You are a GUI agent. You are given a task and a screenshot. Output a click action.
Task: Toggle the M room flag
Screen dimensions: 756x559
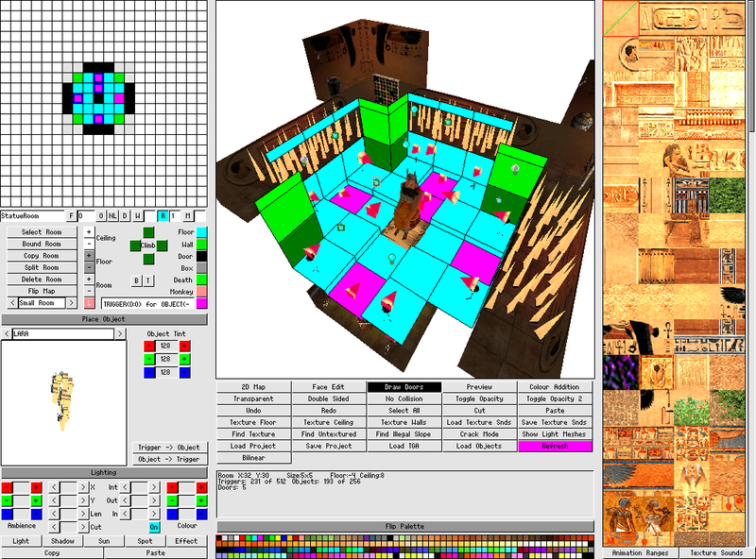pos(187,216)
